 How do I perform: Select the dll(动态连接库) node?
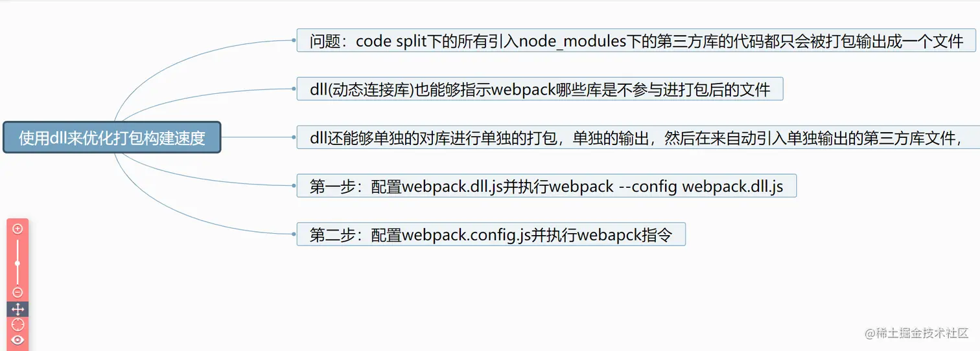coord(540,89)
